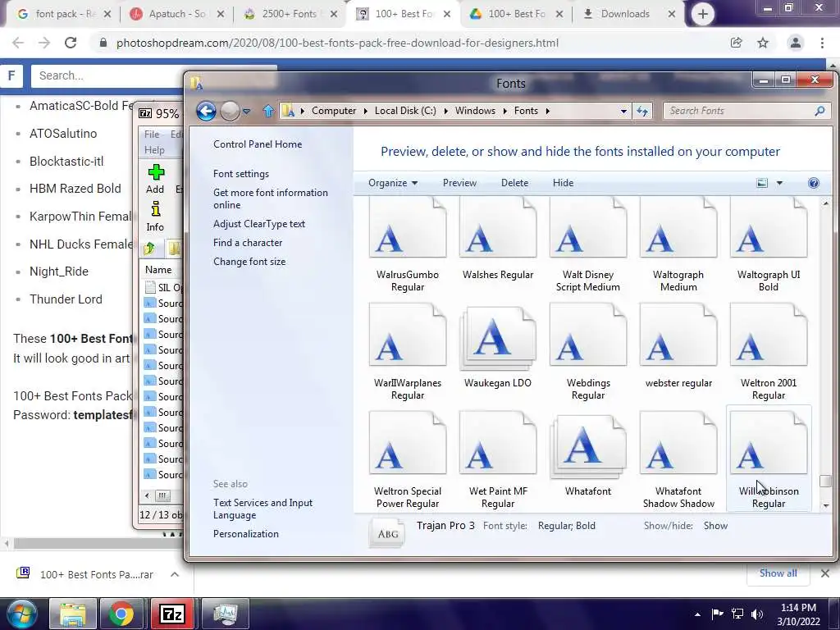The width and height of the screenshot is (840, 630).
Task: Open help in the Fonts window
Action: [813, 183]
